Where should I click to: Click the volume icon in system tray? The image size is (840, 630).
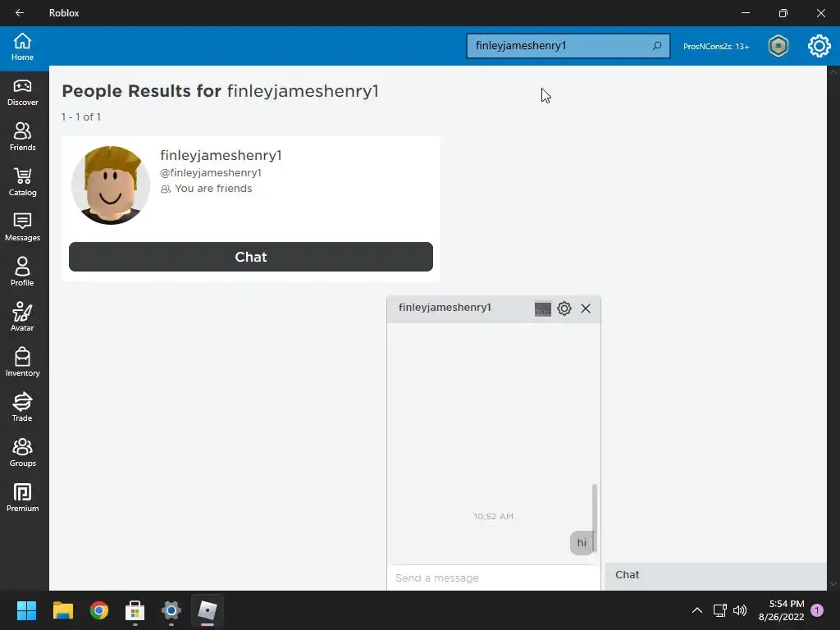[x=740, y=610]
